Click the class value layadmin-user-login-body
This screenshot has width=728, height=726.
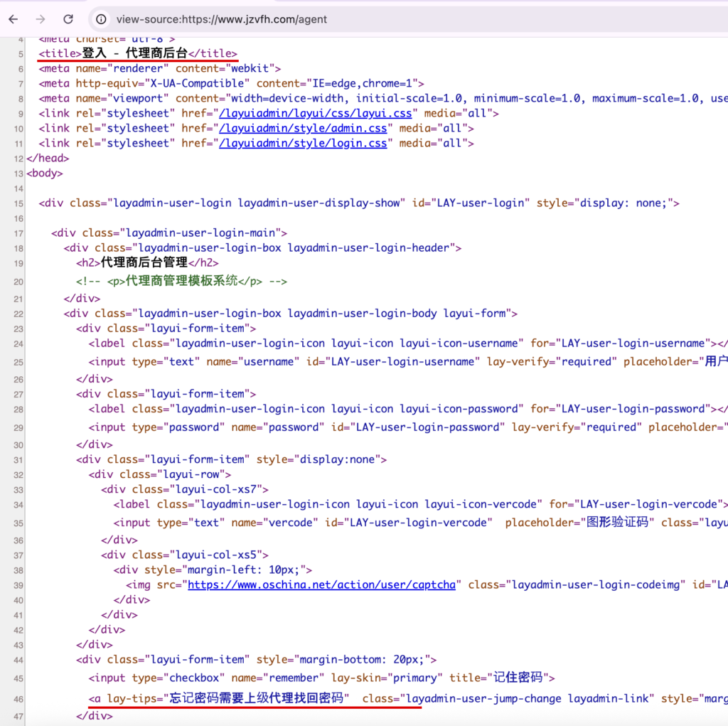coord(362,313)
